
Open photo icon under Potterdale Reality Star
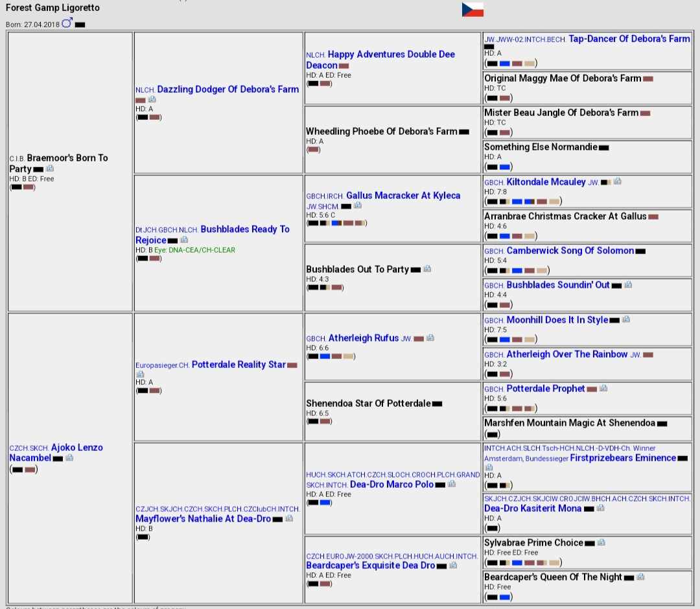click(140, 374)
